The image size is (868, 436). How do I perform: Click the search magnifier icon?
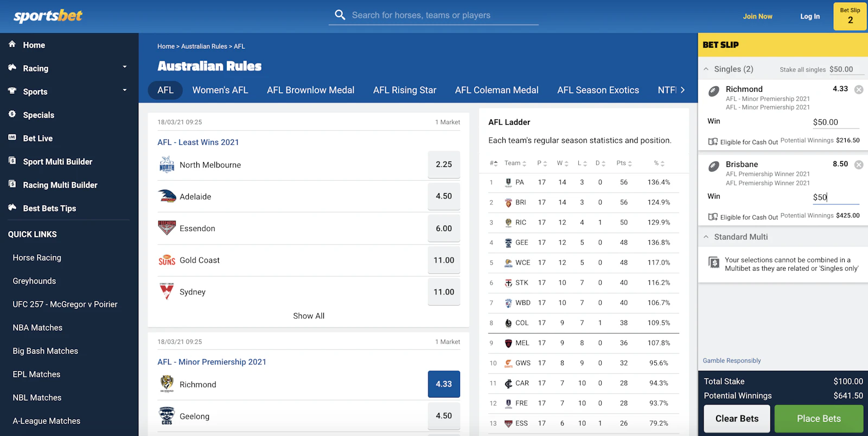pos(340,15)
